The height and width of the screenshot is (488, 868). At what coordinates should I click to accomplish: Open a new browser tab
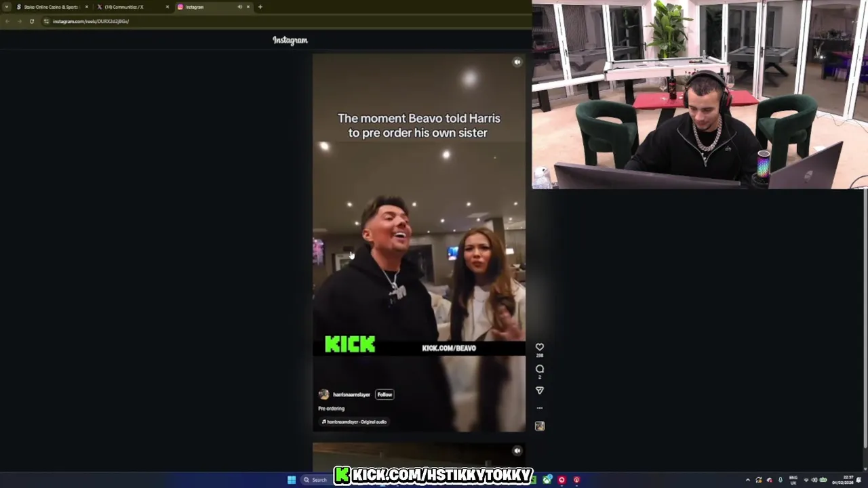pyautogui.click(x=260, y=7)
